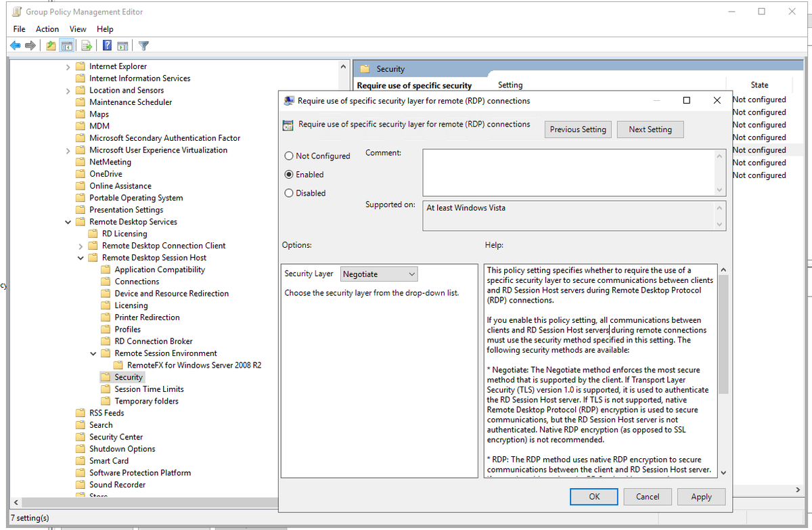
Task: Click the policy icon in the dialog title bar
Action: tap(288, 100)
